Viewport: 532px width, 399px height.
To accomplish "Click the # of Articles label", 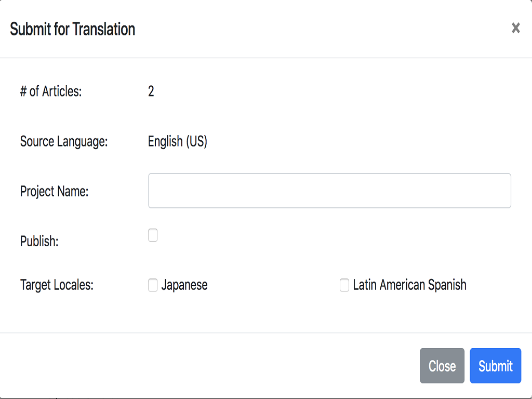I will click(x=50, y=91).
